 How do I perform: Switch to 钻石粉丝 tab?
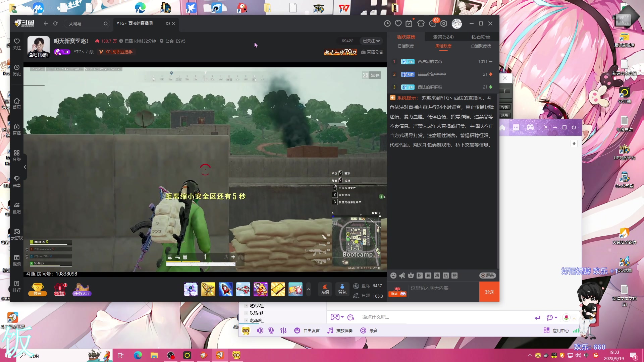tap(481, 37)
